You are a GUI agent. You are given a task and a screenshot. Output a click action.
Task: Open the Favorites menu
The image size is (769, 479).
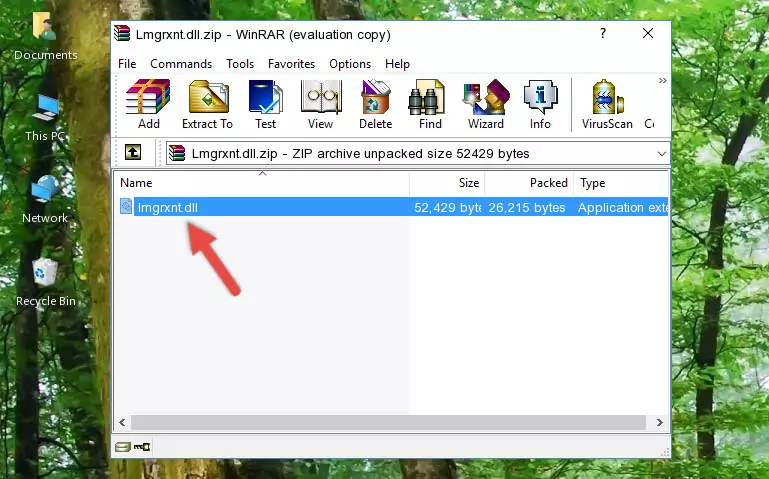pos(291,64)
